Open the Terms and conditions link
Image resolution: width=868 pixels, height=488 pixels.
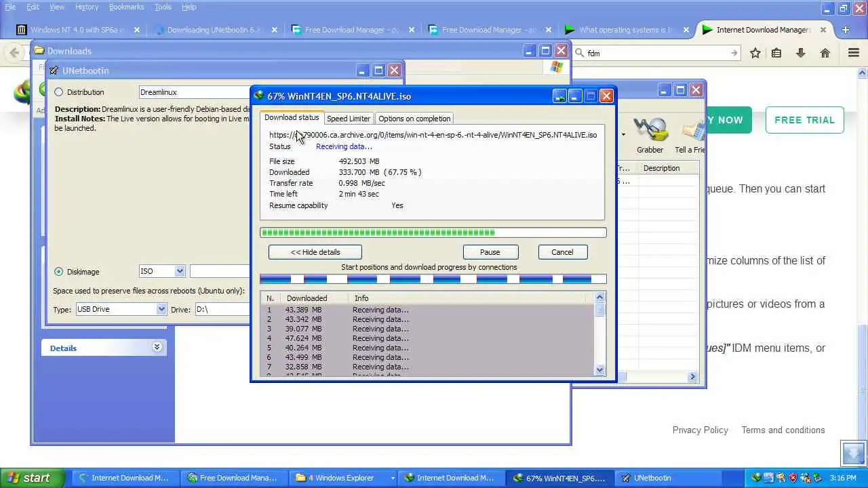pos(783,430)
